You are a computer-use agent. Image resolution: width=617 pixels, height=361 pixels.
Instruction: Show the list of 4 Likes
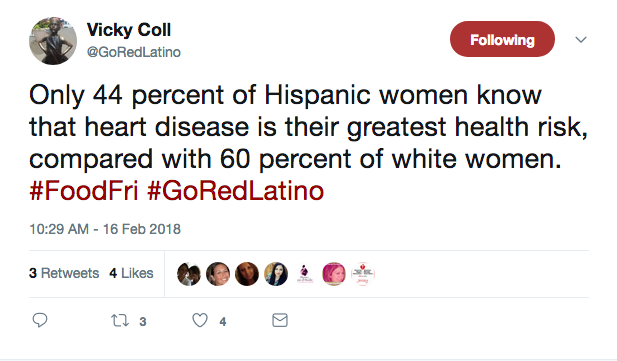(x=131, y=273)
